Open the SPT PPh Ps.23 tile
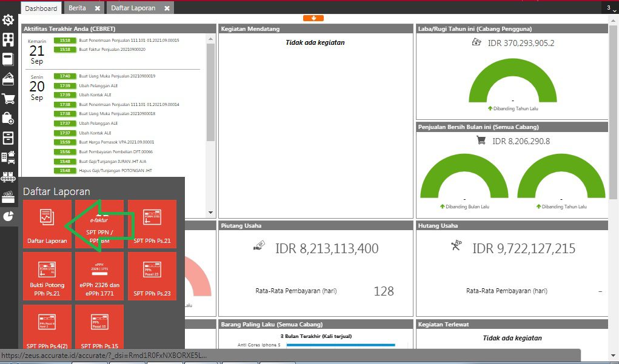 tap(152, 276)
